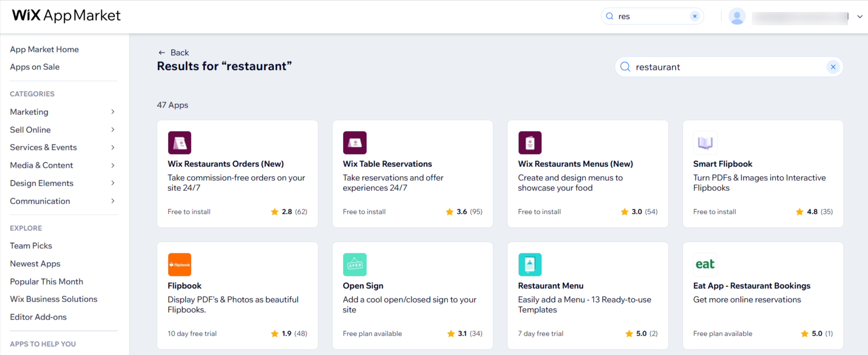Click 'Open Sign' card title

(x=363, y=286)
